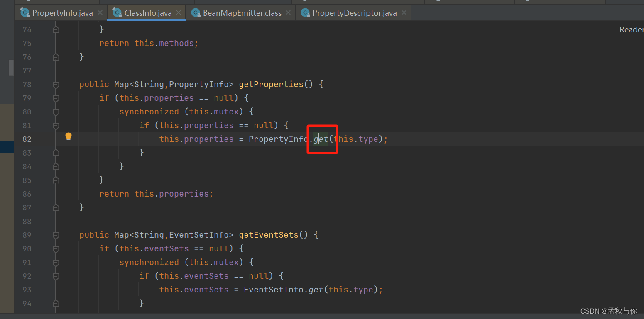644x319 pixels.
Task: Click 'mutex' in the line 80 synchronized statement
Action: pyautogui.click(x=226, y=112)
